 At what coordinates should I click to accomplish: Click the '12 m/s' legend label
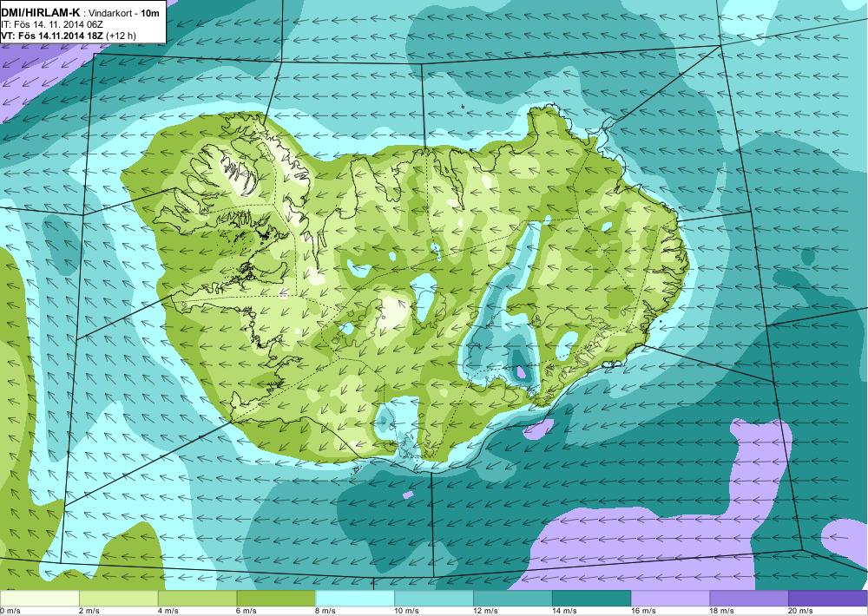coord(485,611)
